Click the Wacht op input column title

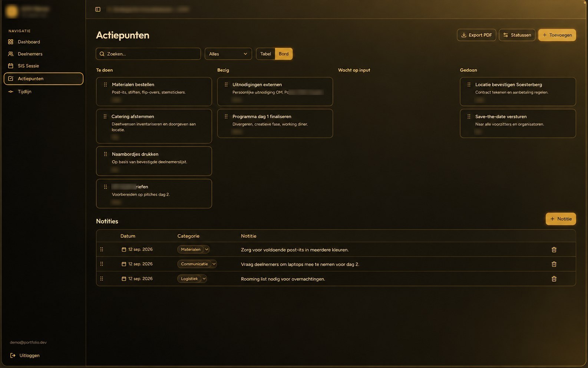pos(354,70)
